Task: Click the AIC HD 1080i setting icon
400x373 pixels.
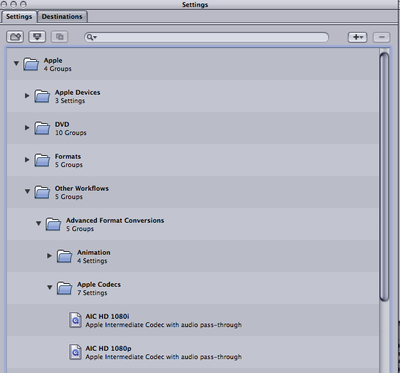Action: [75, 320]
